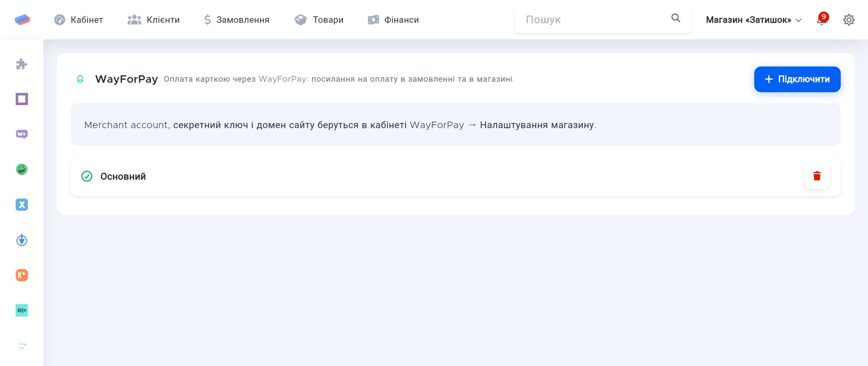Open the purple square integration in sidebar
The width and height of the screenshot is (868, 366).
[22, 99]
